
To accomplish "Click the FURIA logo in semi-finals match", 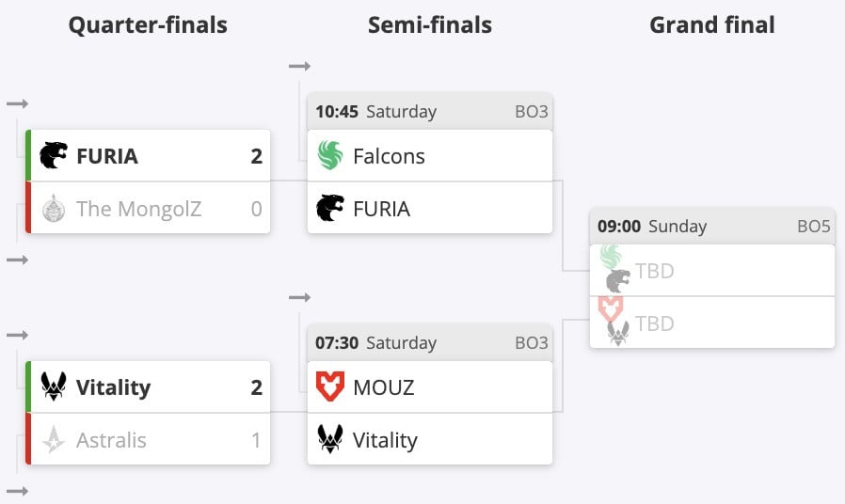I will 330,208.
